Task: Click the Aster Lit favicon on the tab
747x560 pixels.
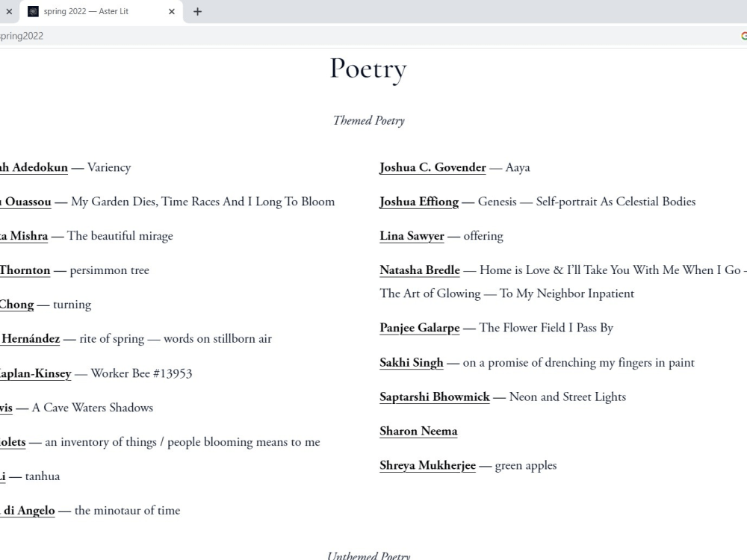Action: (x=31, y=11)
